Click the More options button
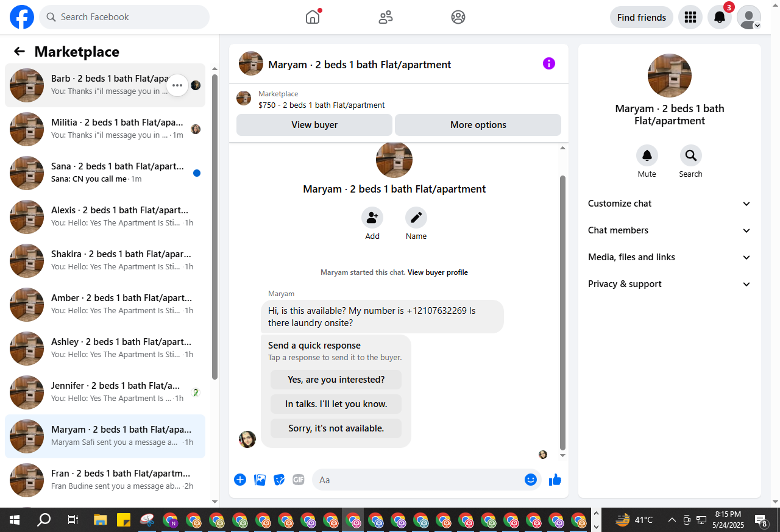780x532 pixels. pyautogui.click(x=478, y=125)
